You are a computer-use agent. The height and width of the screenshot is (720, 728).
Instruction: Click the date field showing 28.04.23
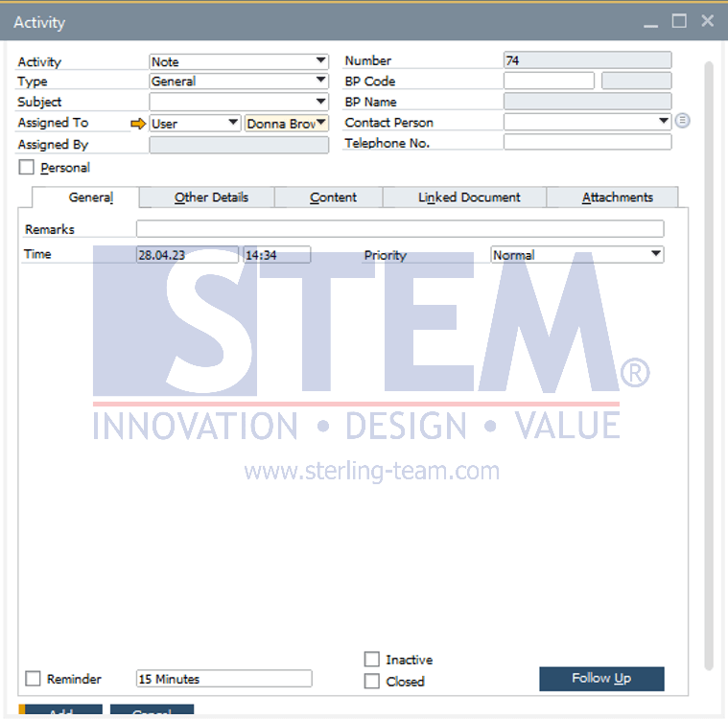click(x=187, y=255)
